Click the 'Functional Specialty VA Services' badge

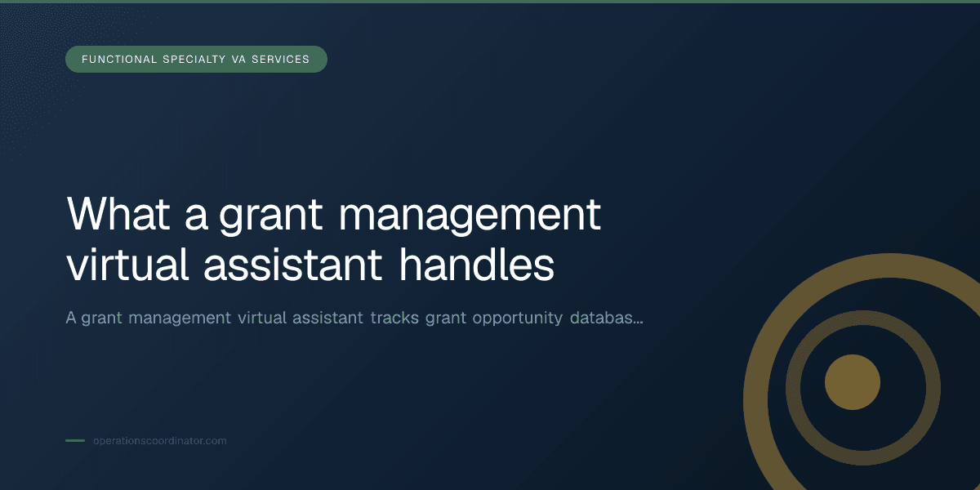(196, 59)
